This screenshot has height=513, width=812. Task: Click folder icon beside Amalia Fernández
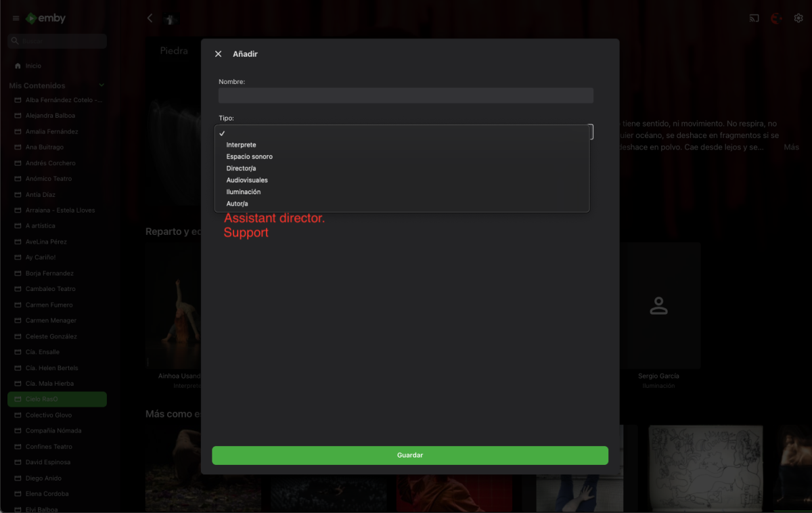[18, 131]
